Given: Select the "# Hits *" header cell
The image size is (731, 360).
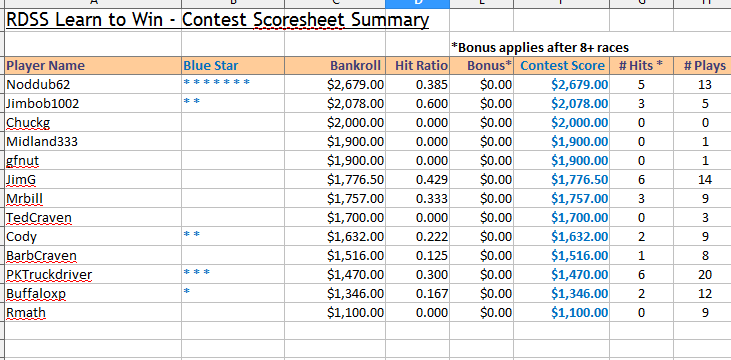Looking at the screenshot, I should pos(641,66).
